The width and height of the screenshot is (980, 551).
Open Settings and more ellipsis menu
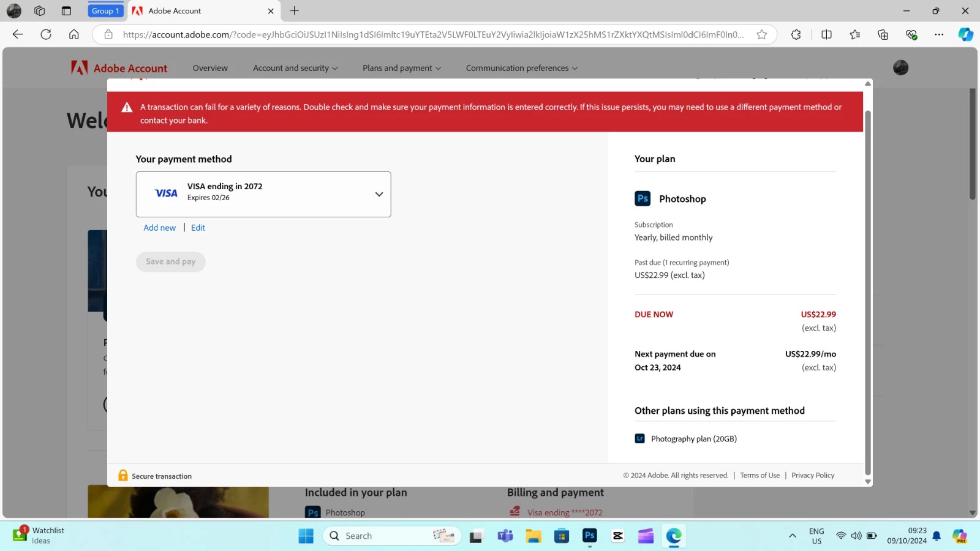pos(939,34)
